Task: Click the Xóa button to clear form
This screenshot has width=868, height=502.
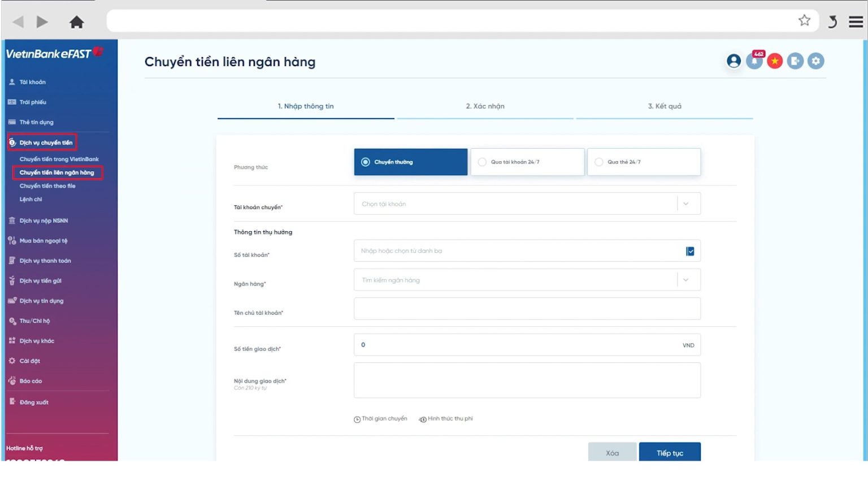Action: pos(611,452)
